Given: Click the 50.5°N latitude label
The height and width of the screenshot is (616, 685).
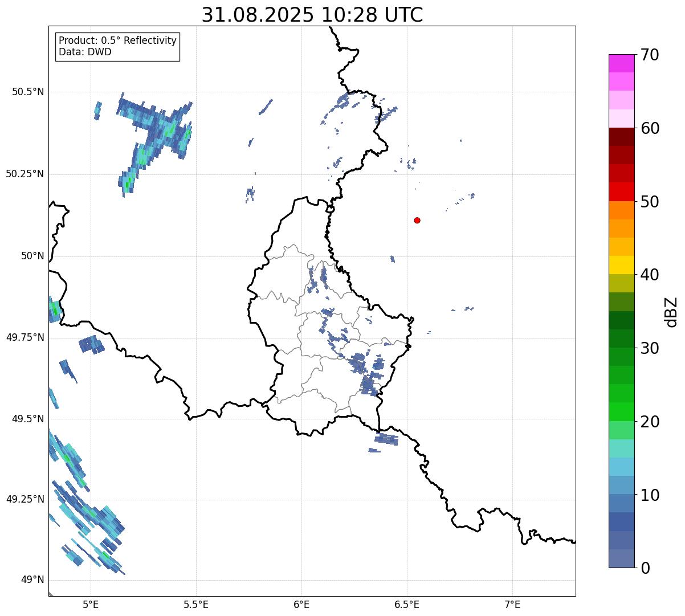Looking at the screenshot, I should tap(27, 92).
